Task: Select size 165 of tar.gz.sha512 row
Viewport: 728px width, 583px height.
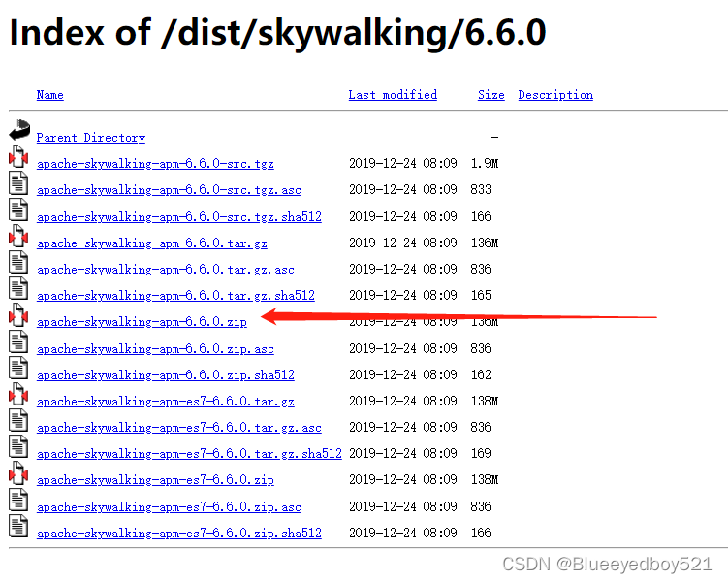Action: pos(481,296)
